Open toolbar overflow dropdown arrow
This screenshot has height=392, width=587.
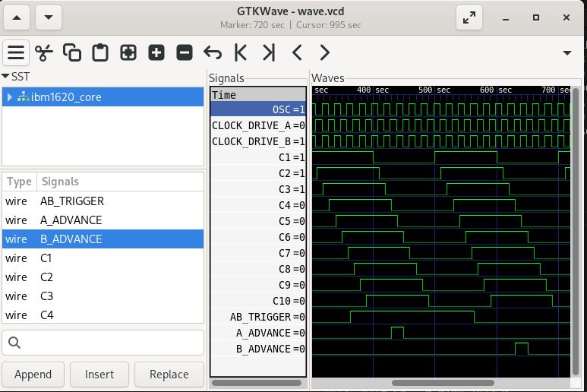(567, 52)
